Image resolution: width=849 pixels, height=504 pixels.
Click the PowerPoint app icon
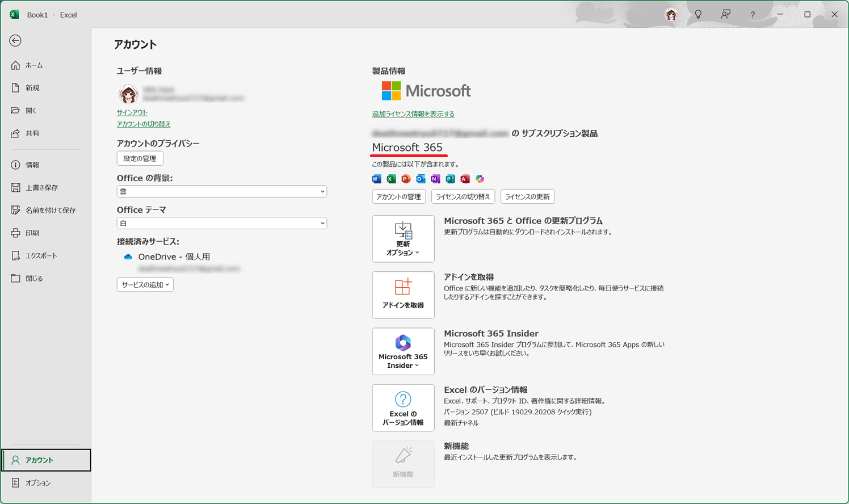pos(406,179)
